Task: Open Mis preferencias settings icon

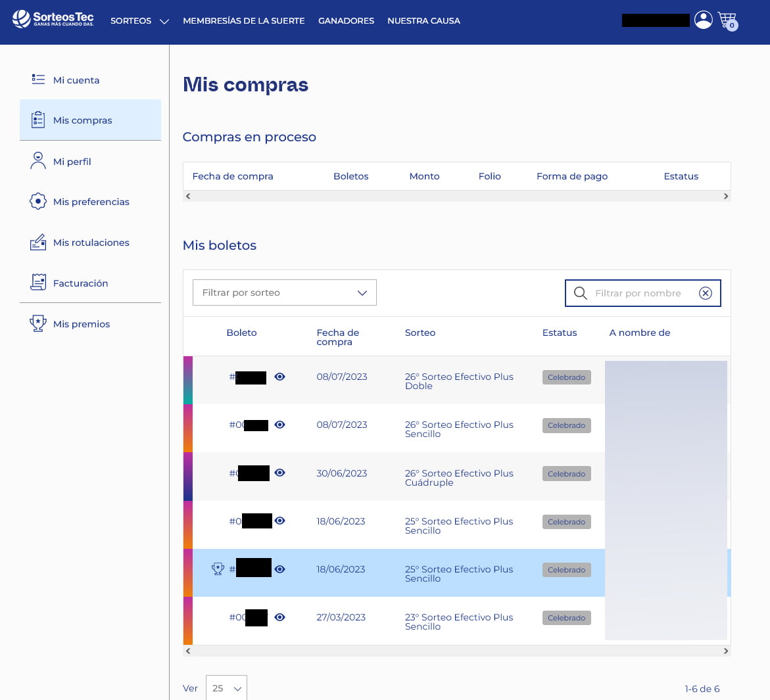Action: pyautogui.click(x=38, y=201)
